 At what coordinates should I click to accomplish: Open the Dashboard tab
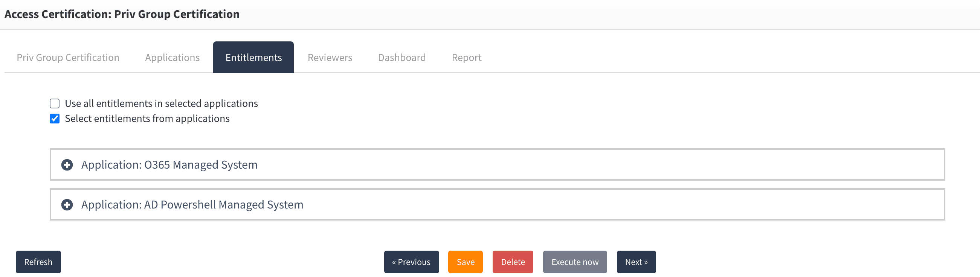(x=402, y=58)
